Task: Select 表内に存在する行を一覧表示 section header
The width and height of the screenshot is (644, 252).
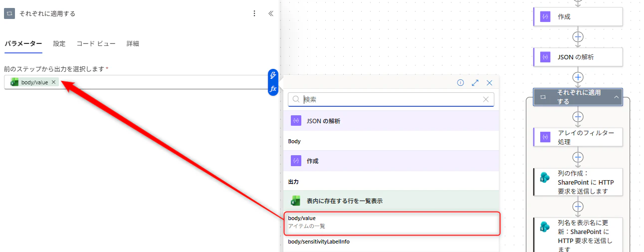Action: 391,201
